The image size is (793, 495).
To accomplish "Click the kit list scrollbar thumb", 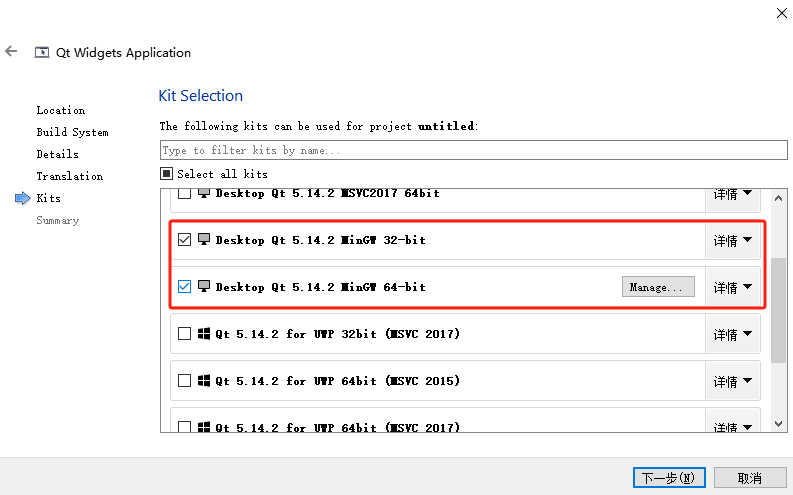I will [778, 310].
